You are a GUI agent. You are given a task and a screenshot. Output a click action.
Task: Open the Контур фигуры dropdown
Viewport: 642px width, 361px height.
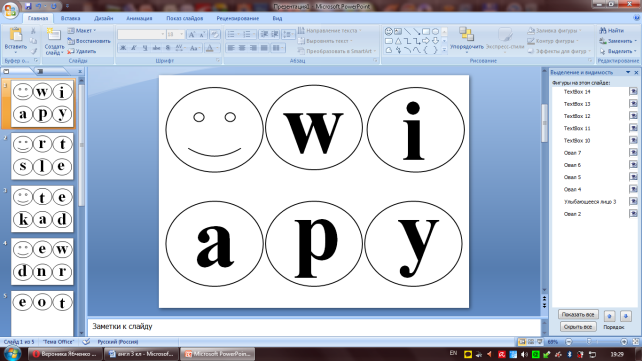point(553,41)
